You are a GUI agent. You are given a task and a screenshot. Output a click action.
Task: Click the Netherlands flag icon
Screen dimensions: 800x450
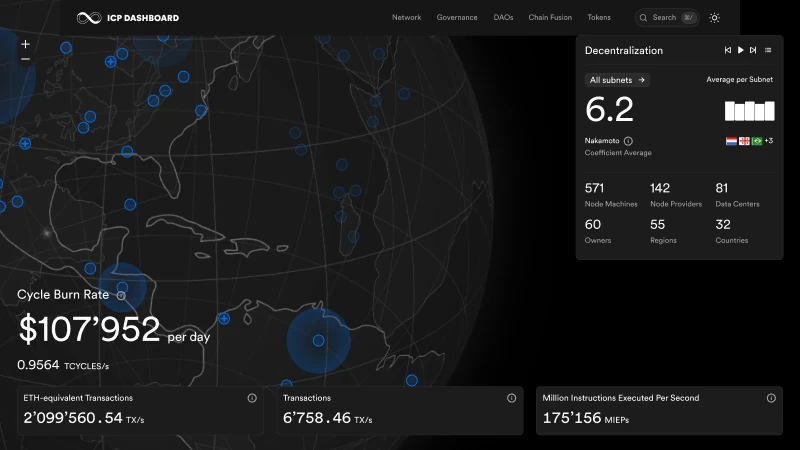pos(731,141)
